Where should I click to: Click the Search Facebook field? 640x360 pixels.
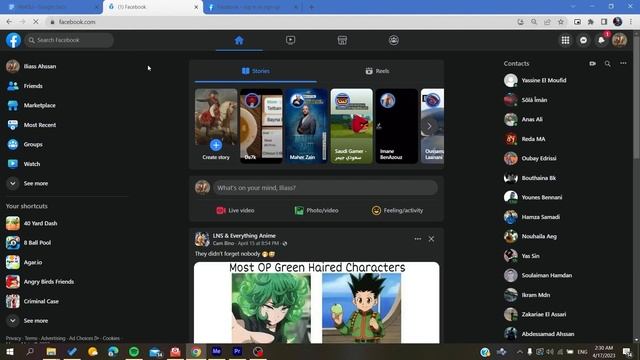coord(69,40)
